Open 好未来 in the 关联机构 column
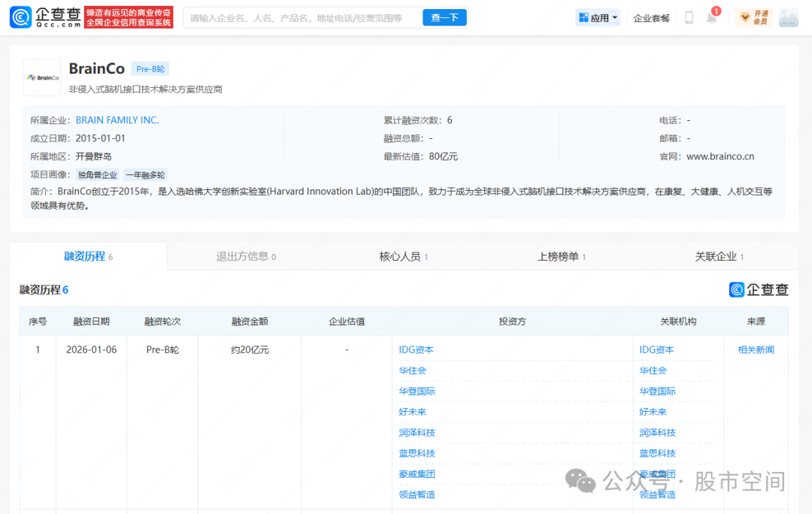The height and width of the screenshot is (514, 812). point(653,412)
